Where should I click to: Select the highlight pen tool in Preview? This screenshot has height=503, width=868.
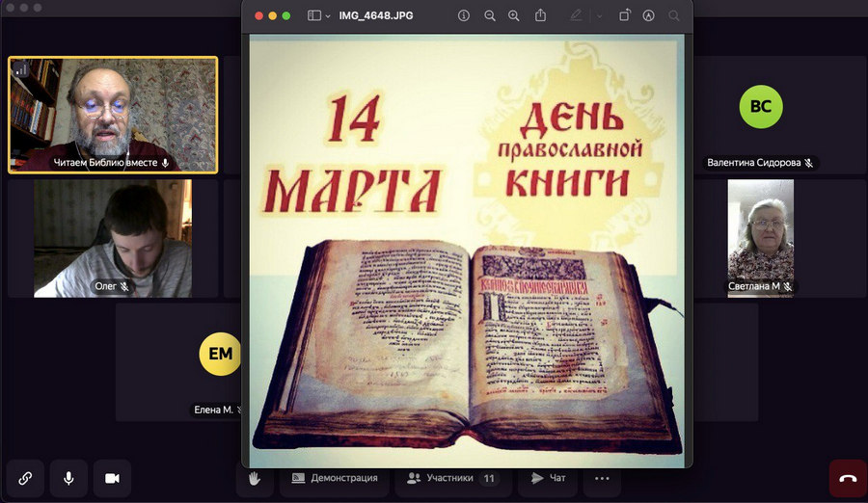(577, 15)
